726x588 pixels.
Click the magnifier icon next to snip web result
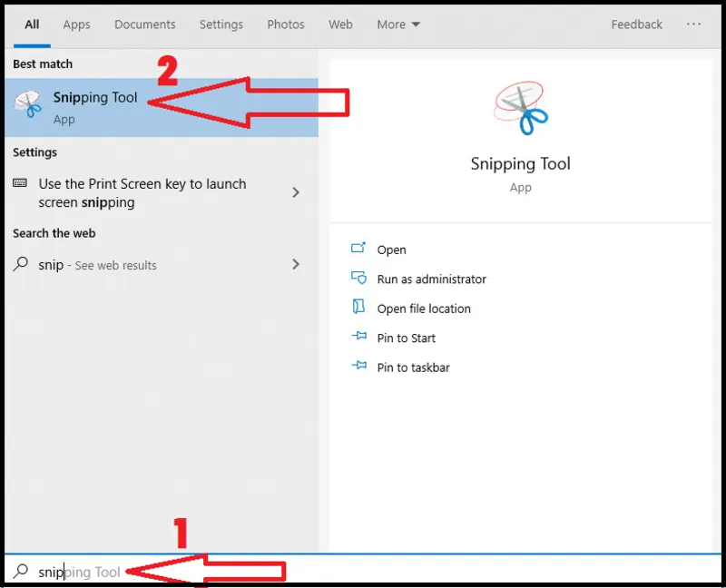coord(20,265)
